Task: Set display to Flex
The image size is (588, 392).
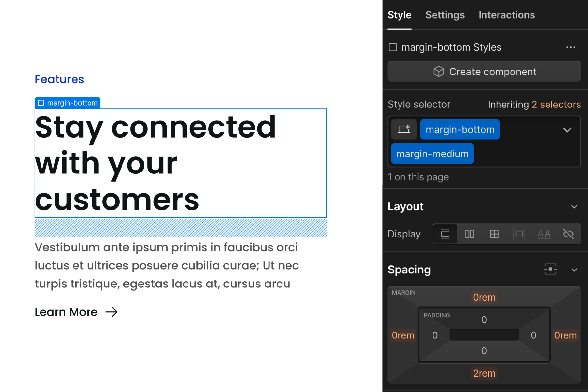Action: (470, 234)
